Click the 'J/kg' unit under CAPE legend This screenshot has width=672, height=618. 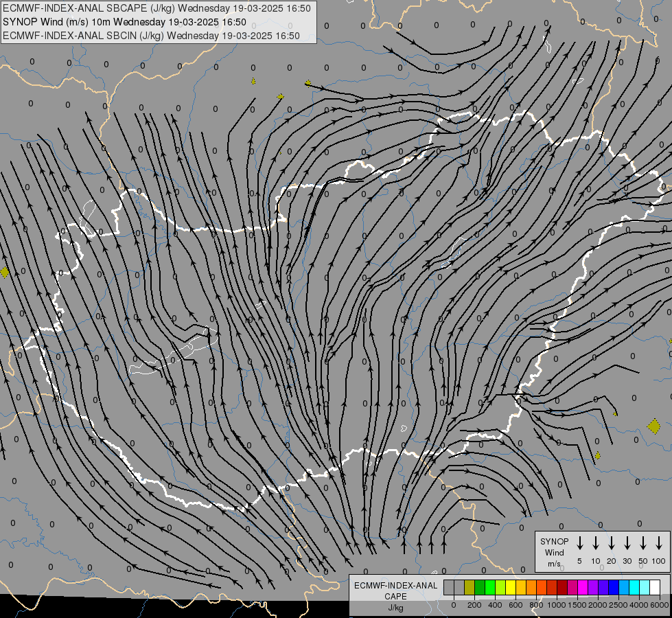coord(395,608)
